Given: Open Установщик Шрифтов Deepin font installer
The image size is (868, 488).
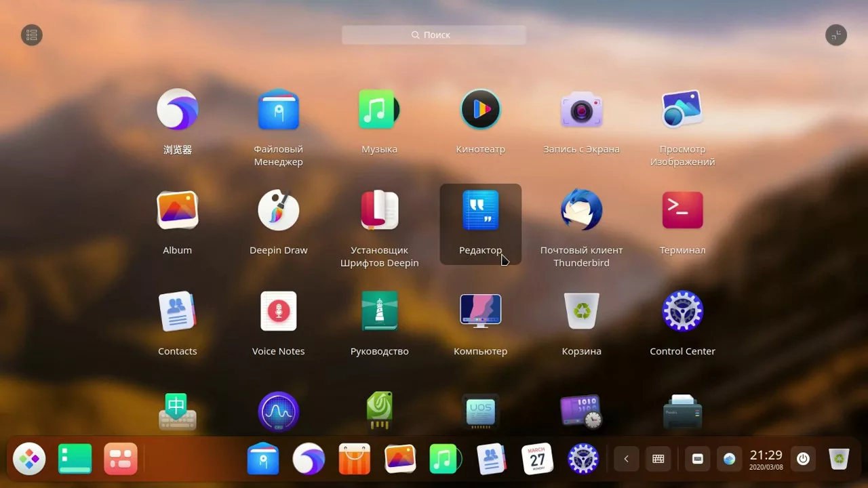Looking at the screenshot, I should coord(379,210).
